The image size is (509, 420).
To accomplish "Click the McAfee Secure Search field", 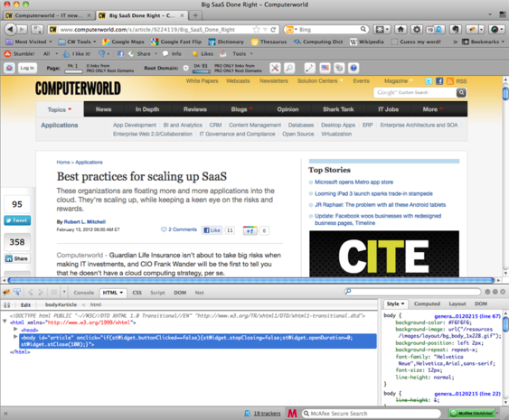I will (x=372, y=414).
